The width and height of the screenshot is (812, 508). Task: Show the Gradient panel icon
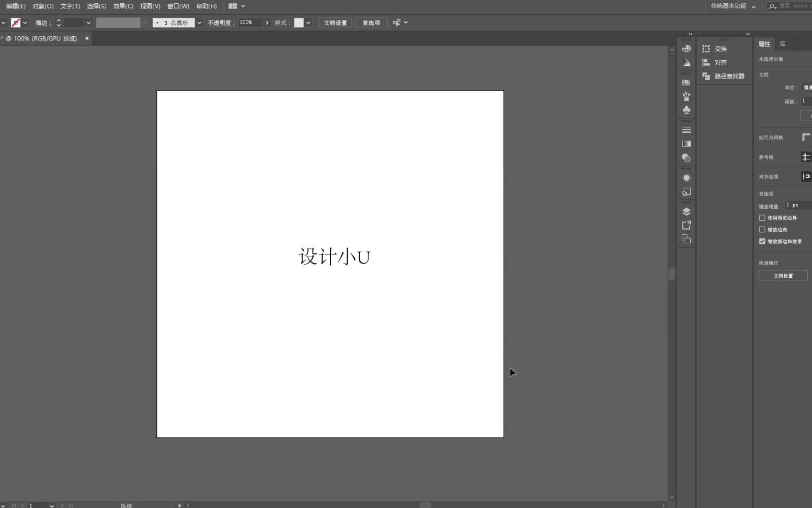click(x=686, y=144)
